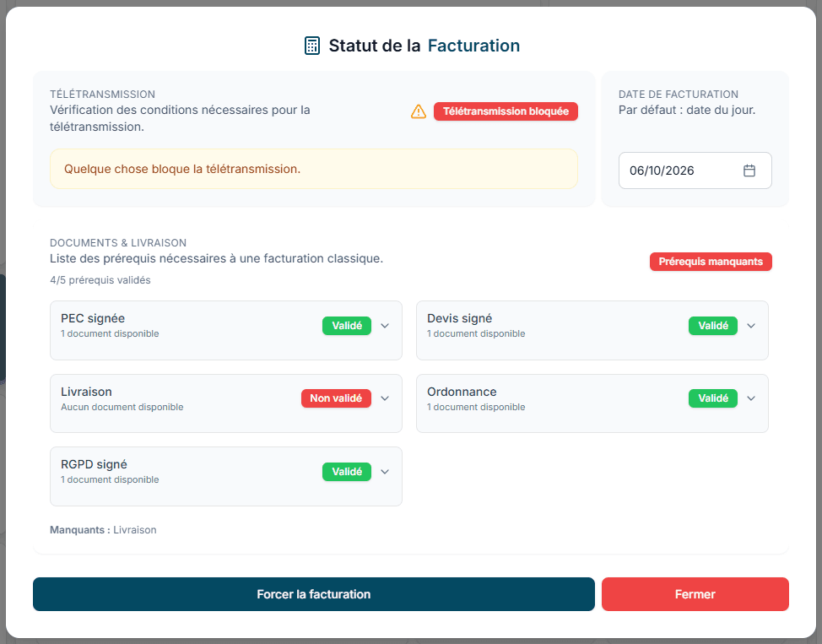Click '1 document disponible' under RGPD signé
Image resolution: width=822 pixels, height=644 pixels.
(x=110, y=479)
